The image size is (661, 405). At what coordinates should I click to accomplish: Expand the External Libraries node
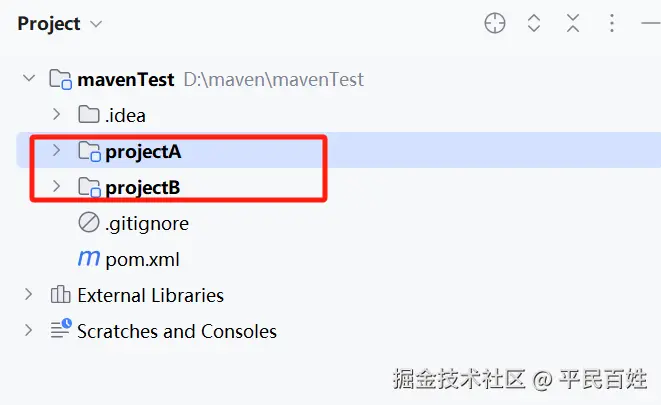coord(29,295)
